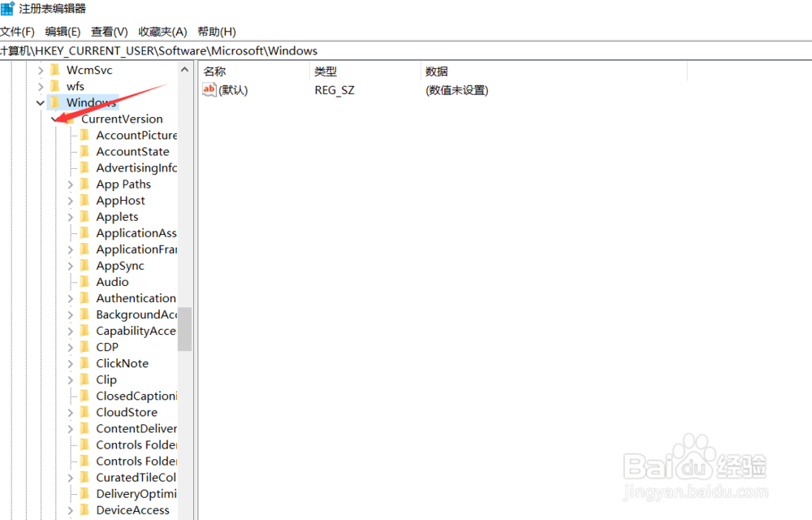Click the Clip folder icon
The height and width of the screenshot is (520, 812).
(86, 379)
